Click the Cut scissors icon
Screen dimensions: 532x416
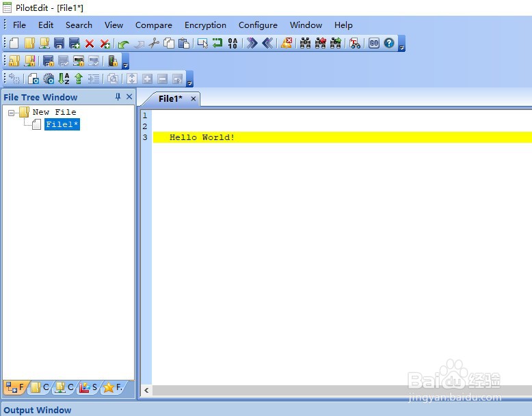[154, 43]
